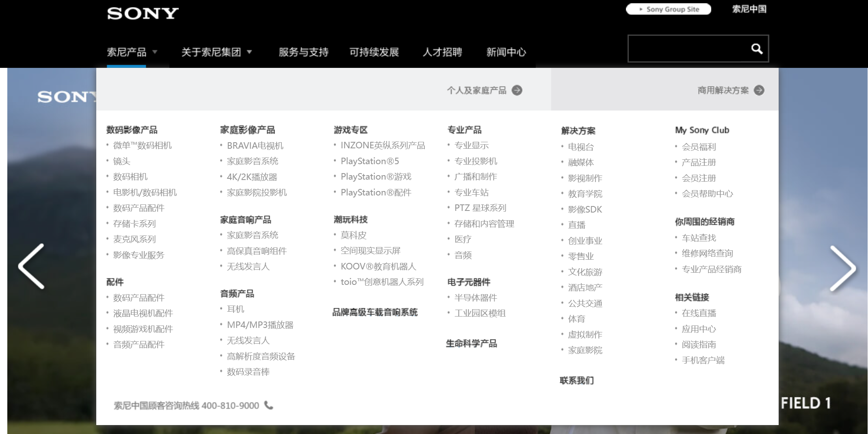Click the arrow icon next to 个人及家庭产品

coord(517,90)
